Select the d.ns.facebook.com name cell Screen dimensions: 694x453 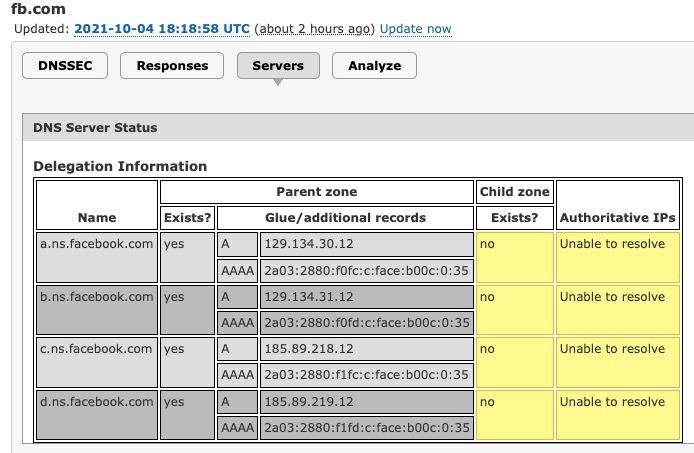97,415
